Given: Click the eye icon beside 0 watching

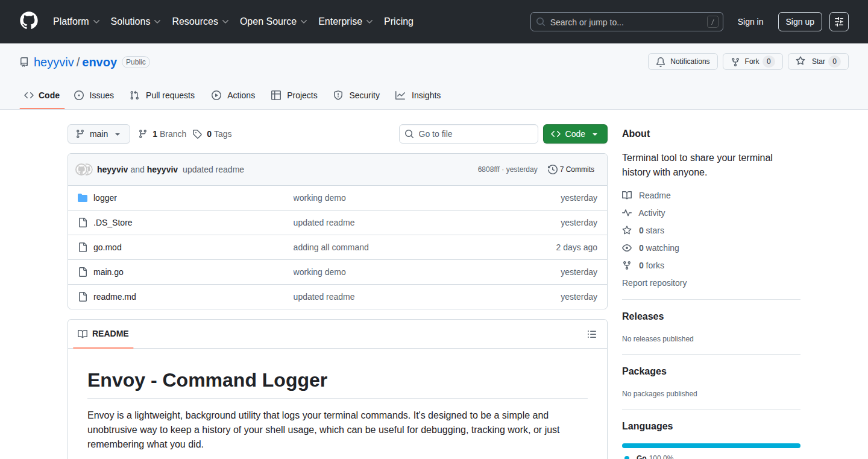Looking at the screenshot, I should [627, 248].
